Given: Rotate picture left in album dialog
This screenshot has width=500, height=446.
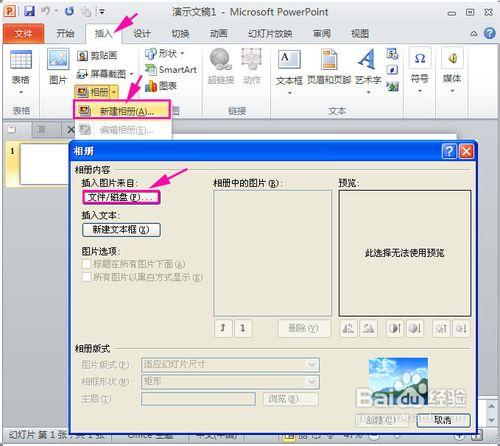Looking at the screenshot, I should pyautogui.click(x=348, y=329).
